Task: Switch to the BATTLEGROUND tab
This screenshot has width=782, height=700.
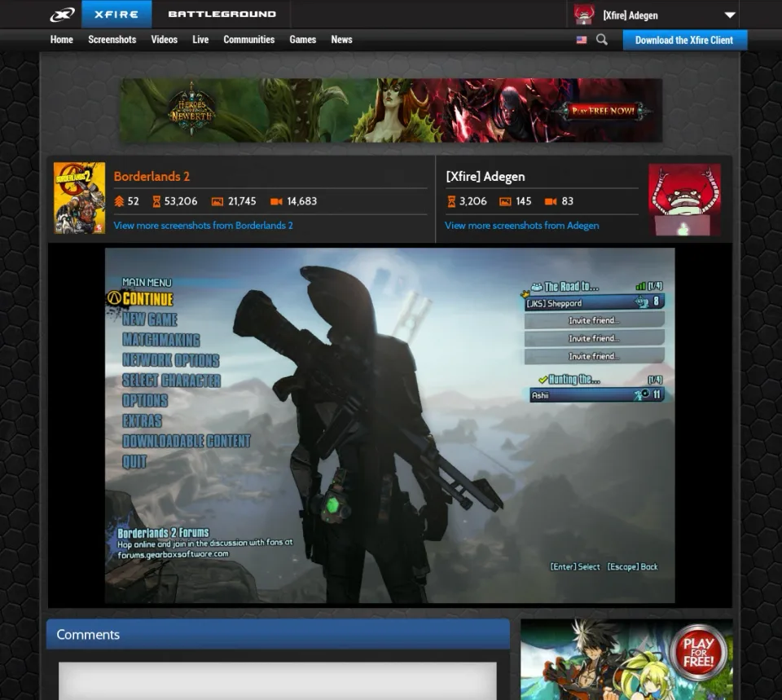Action: (x=222, y=14)
